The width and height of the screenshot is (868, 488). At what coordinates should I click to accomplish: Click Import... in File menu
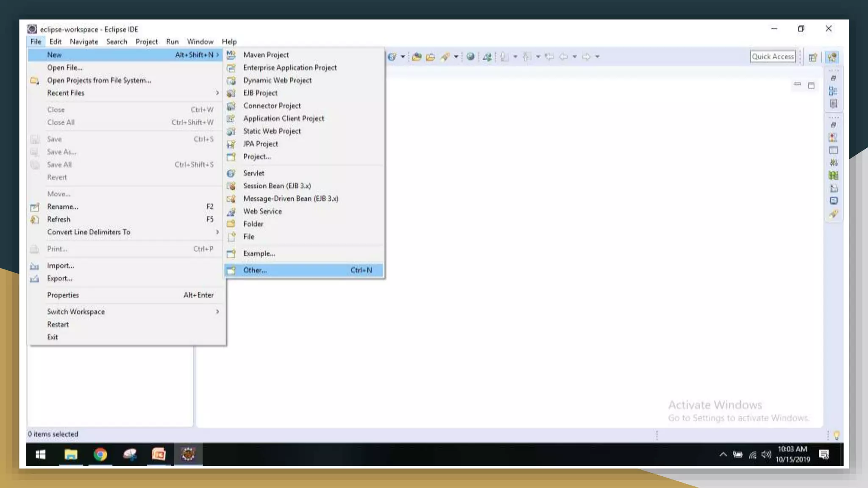click(60, 266)
